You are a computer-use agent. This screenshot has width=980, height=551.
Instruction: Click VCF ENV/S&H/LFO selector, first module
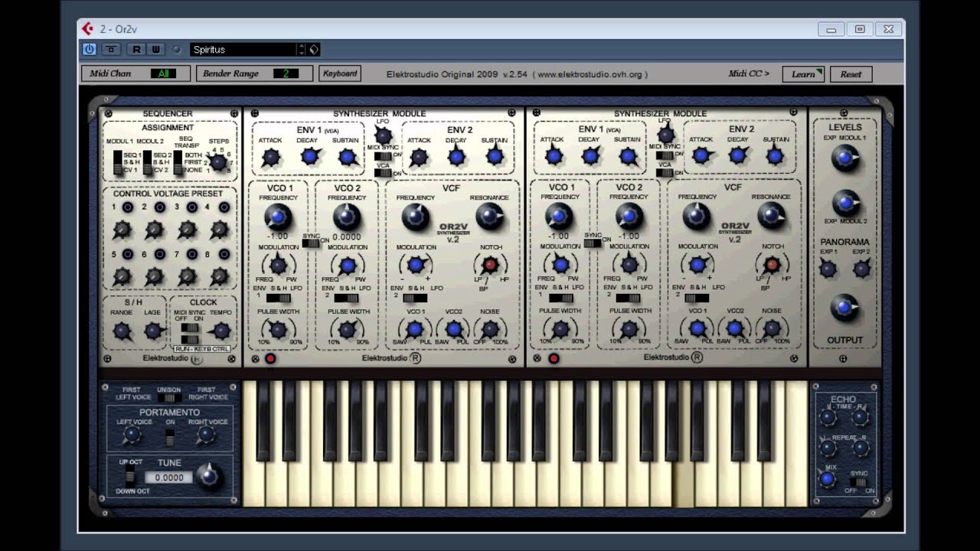pyautogui.click(x=415, y=298)
